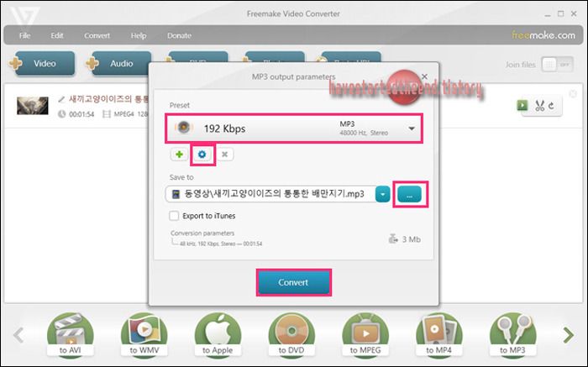This screenshot has width=588, height=367.
Task: Play the video with green play icon
Action: (522, 105)
